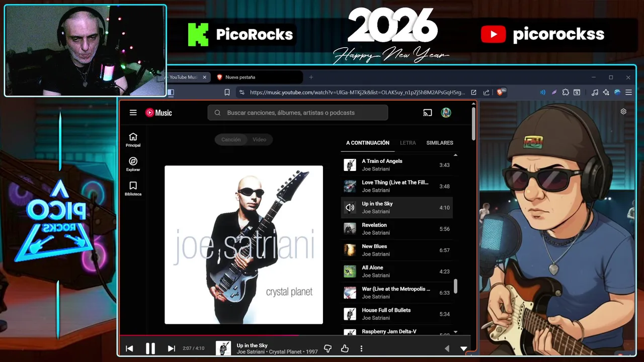The image size is (644, 362).
Task: Skip to previous track
Action: [x=129, y=348]
